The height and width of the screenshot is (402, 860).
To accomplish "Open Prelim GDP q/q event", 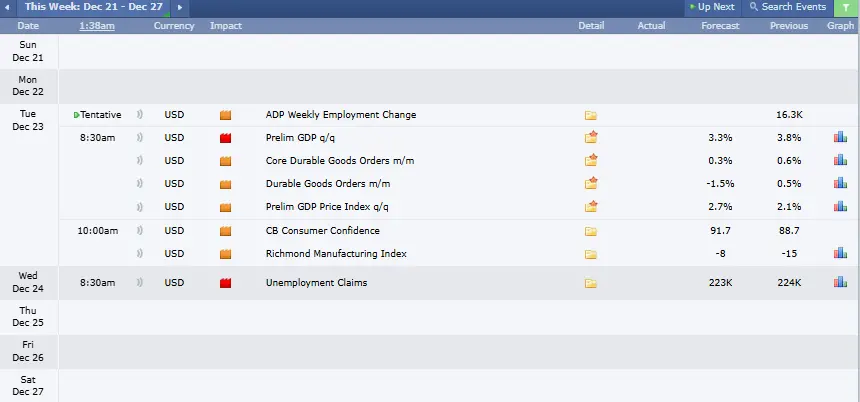I will (300, 138).
